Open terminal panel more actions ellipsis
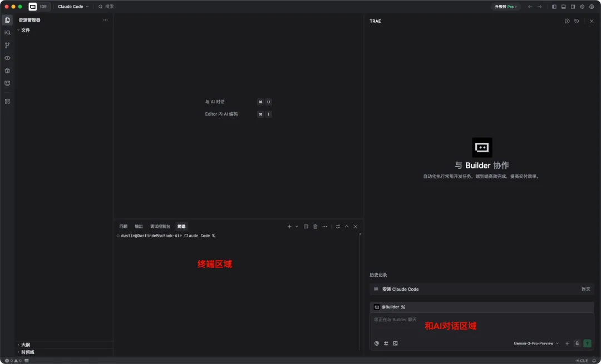This screenshot has width=601, height=364. click(324, 227)
